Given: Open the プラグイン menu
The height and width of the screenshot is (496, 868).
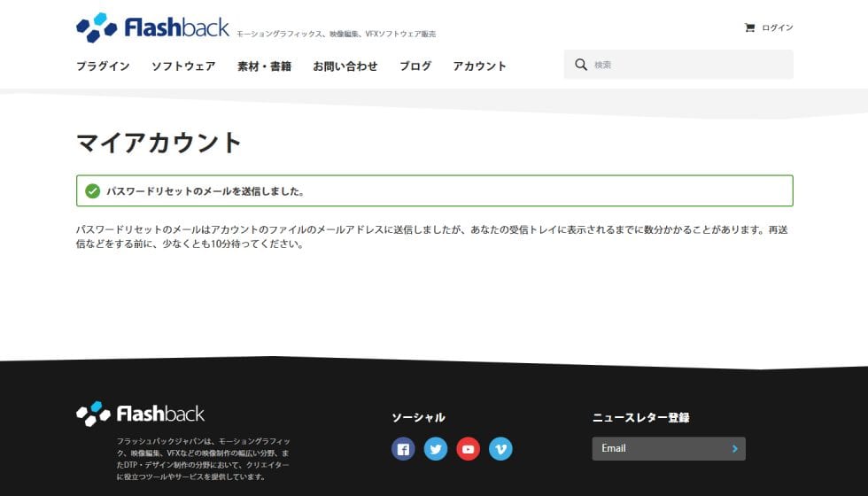Looking at the screenshot, I should 103,66.
